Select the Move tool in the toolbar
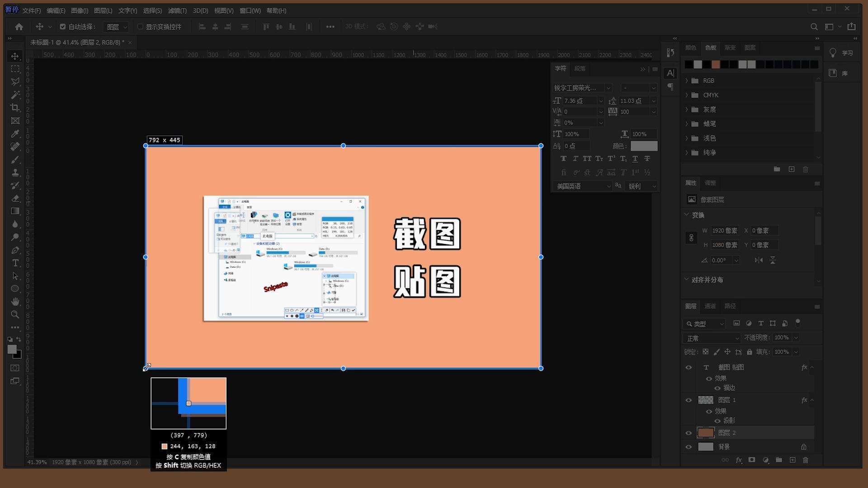868x488 pixels. (15, 56)
